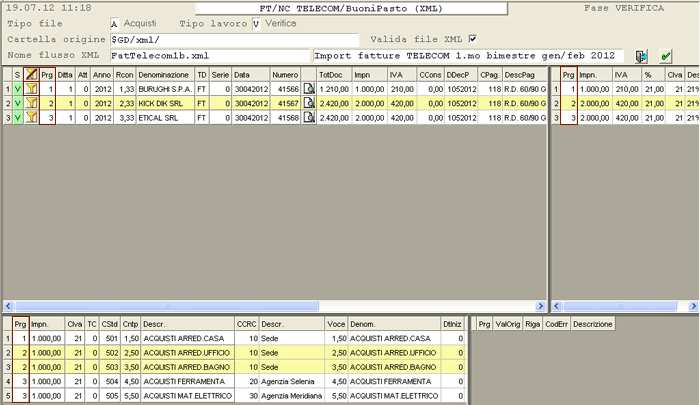Screen dimensions: 700x405
Task: Click the ACQUISTI ARRED.CASA description in Descr. column
Action: 188,338
